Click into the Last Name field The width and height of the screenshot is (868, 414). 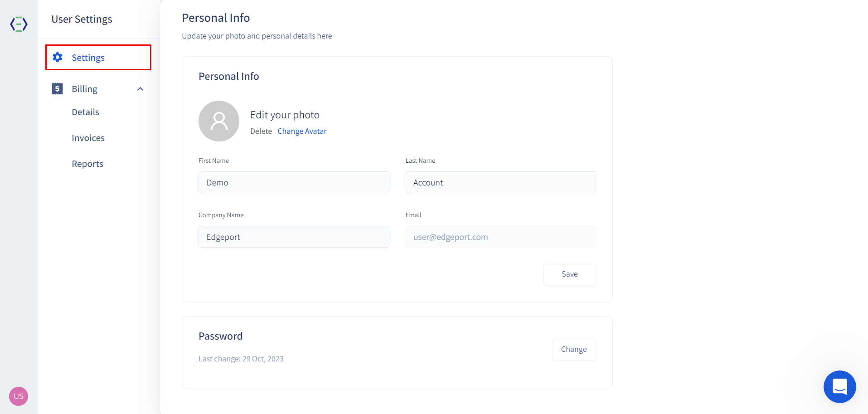[500, 182]
